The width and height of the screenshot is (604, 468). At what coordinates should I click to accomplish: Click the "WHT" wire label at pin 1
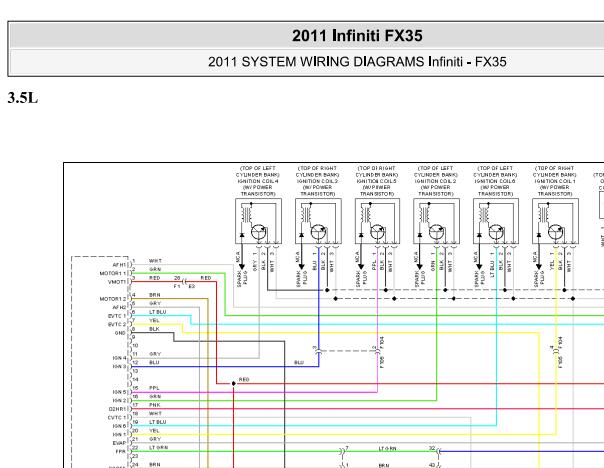(x=155, y=261)
